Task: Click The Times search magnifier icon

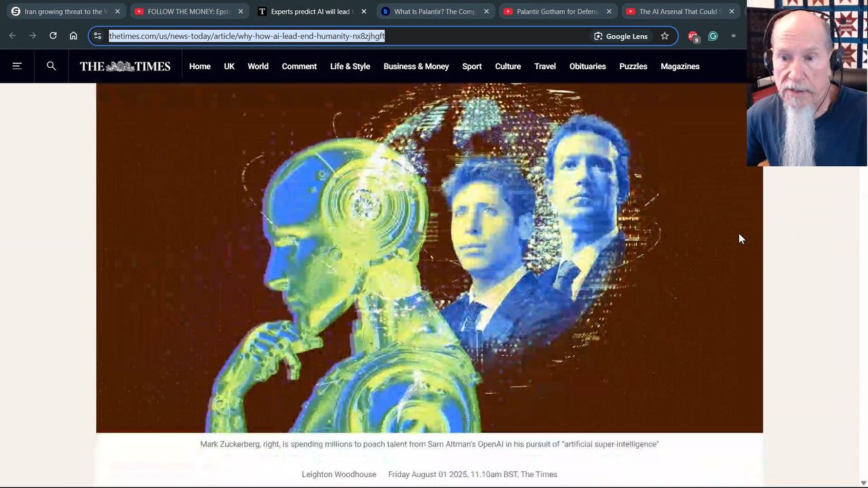Action: (51, 66)
